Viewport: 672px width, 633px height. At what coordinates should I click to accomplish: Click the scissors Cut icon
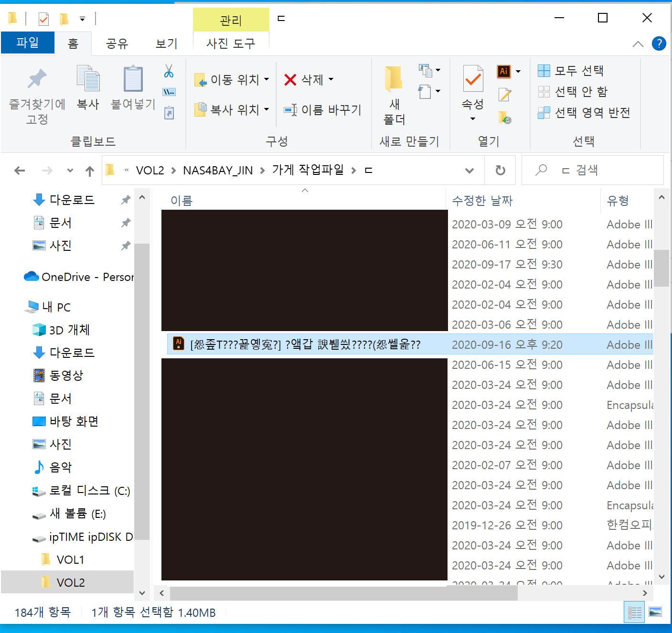(x=169, y=71)
